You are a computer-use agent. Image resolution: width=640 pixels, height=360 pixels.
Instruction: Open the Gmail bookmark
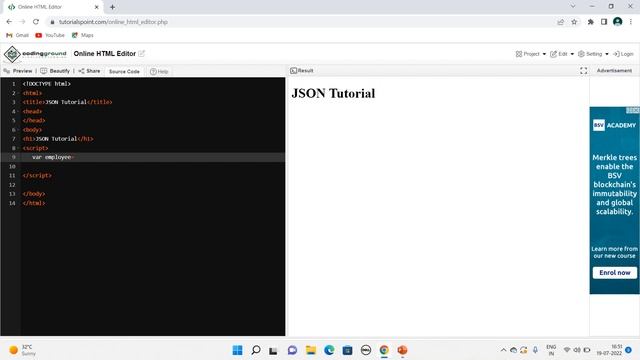[x=17, y=35]
